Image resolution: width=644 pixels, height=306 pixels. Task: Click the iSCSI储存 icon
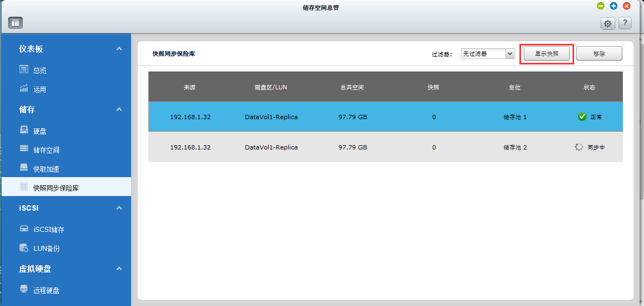pos(24,229)
